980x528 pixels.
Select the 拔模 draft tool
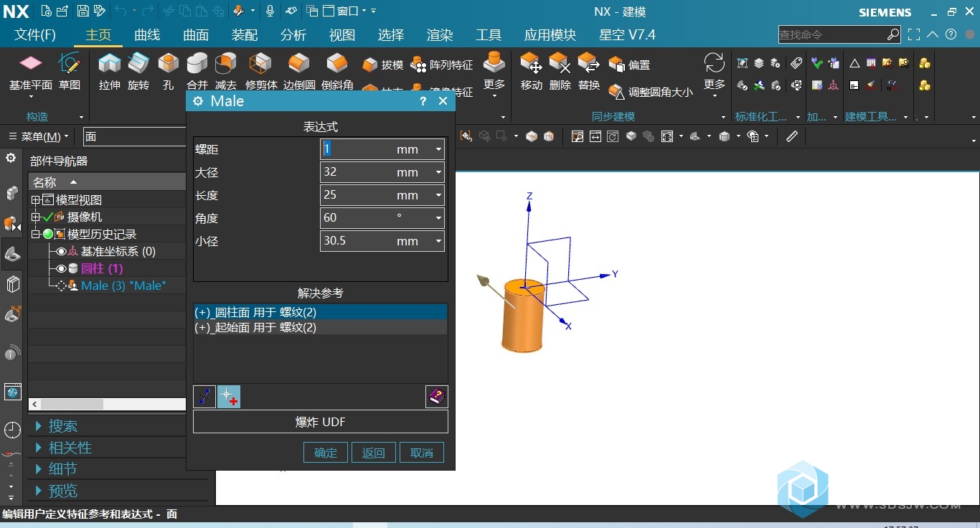pyautogui.click(x=383, y=65)
